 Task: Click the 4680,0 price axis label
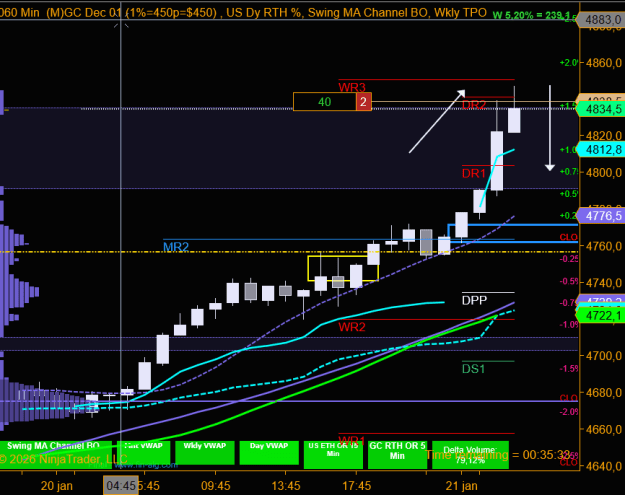604,393
